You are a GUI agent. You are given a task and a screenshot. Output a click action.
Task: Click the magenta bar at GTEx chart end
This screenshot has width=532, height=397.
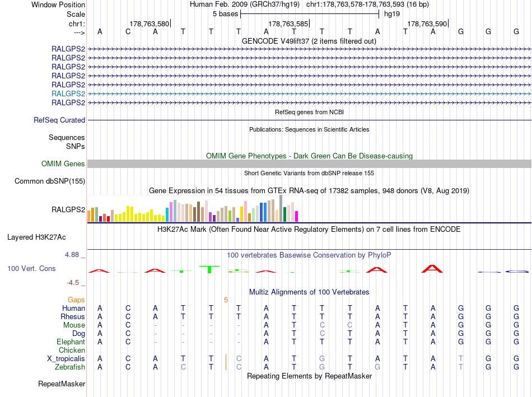pyautogui.click(x=296, y=217)
